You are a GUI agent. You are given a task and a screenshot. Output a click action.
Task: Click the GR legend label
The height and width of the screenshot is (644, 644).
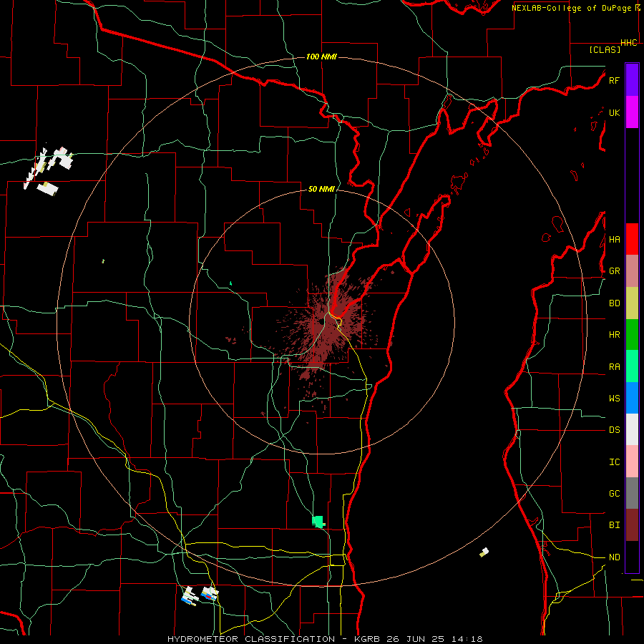pos(614,271)
